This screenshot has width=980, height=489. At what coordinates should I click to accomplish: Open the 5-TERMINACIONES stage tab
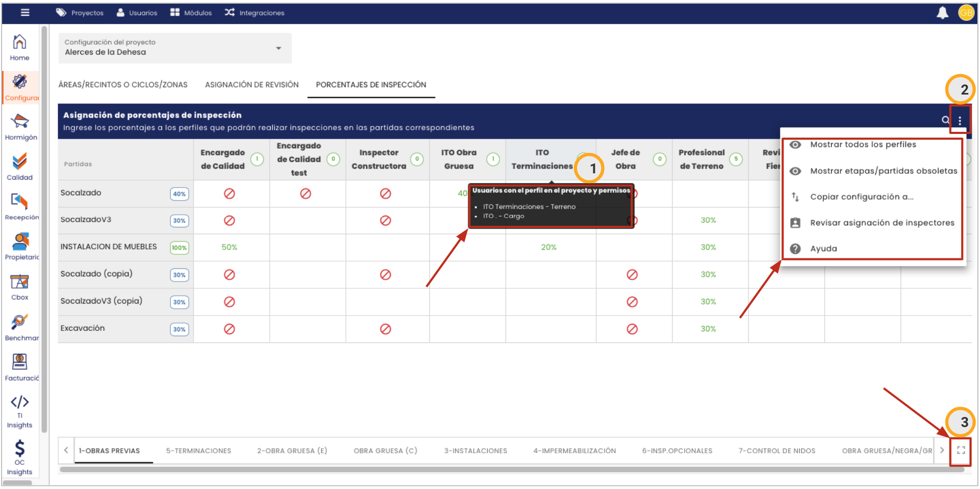coord(199,451)
